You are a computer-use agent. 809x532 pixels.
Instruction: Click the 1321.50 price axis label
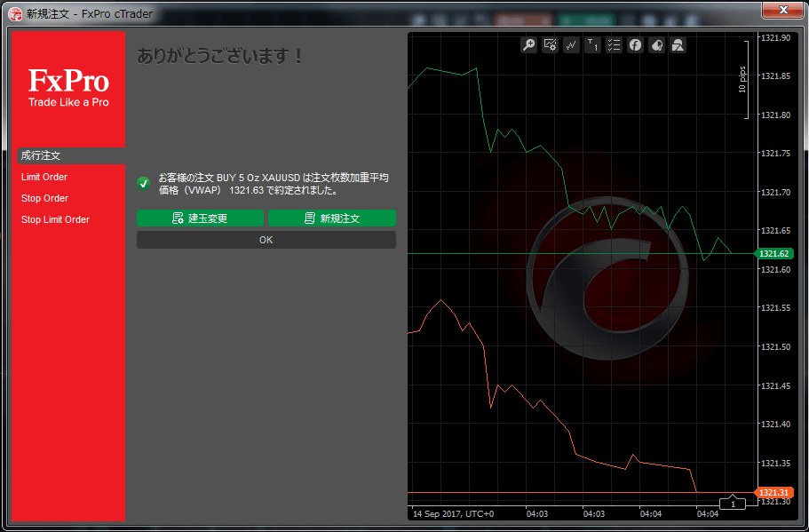[775, 346]
